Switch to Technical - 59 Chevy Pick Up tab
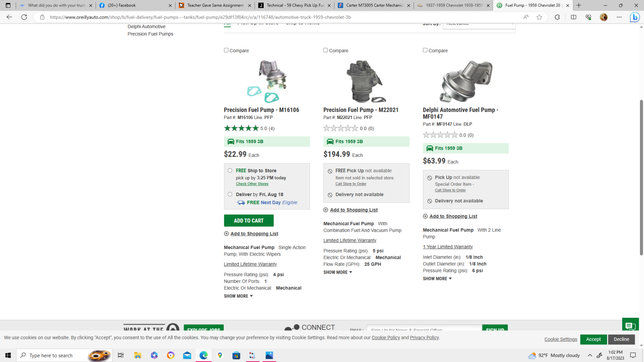644x362 pixels. 294,5
